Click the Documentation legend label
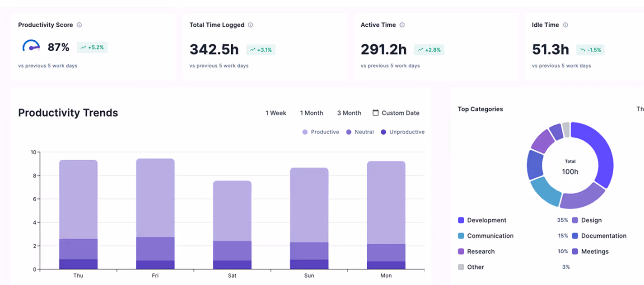This screenshot has height=285, width=644. (x=604, y=236)
